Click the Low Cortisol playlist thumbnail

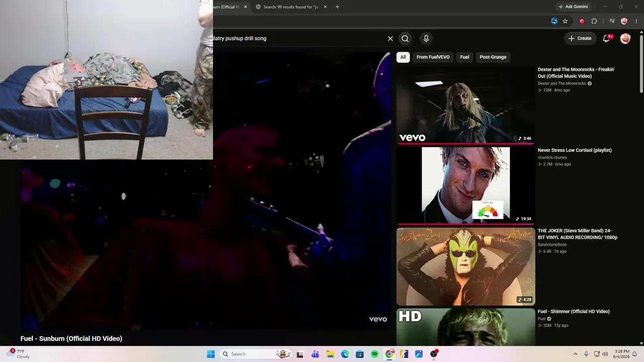click(x=466, y=186)
